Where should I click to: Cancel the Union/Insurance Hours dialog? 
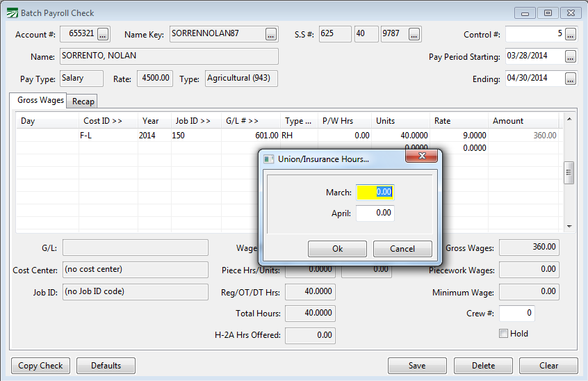[402, 249]
